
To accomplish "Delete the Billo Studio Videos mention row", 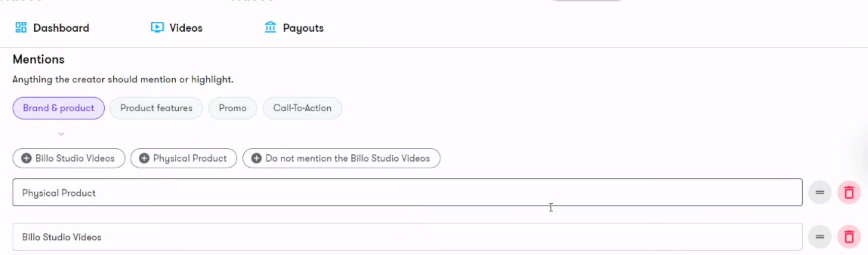I will (849, 237).
